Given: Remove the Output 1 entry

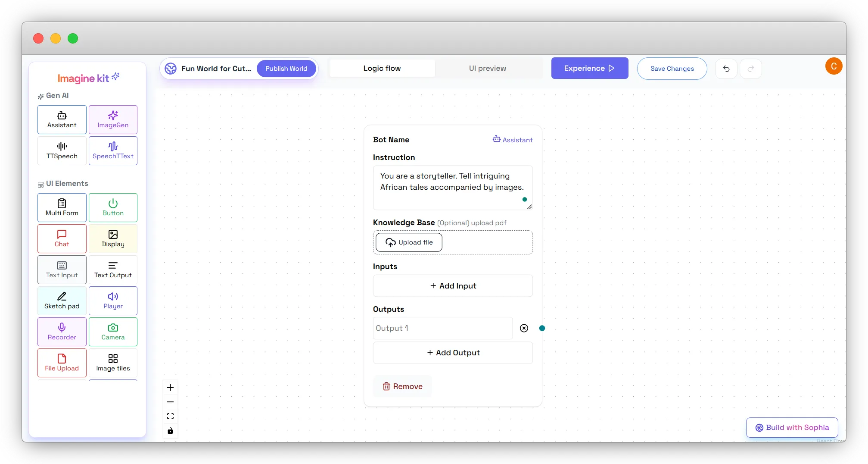Looking at the screenshot, I should click(524, 328).
